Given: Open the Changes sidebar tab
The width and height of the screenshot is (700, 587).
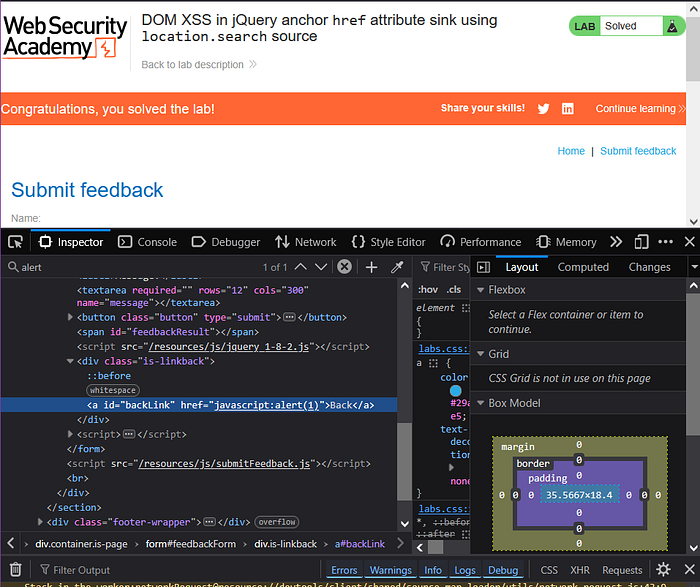Looking at the screenshot, I should coord(649,267).
